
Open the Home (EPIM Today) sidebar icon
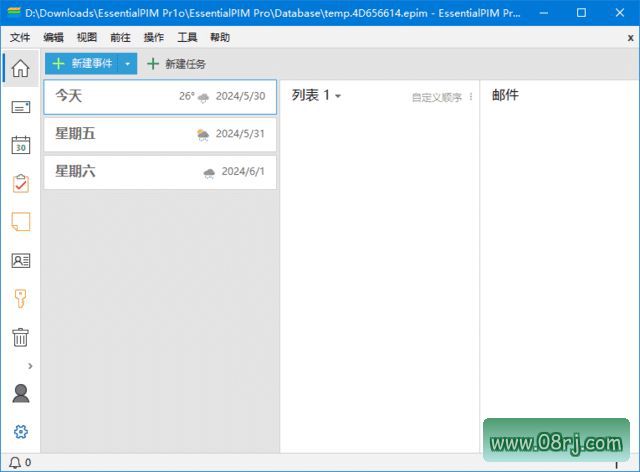click(x=20, y=68)
